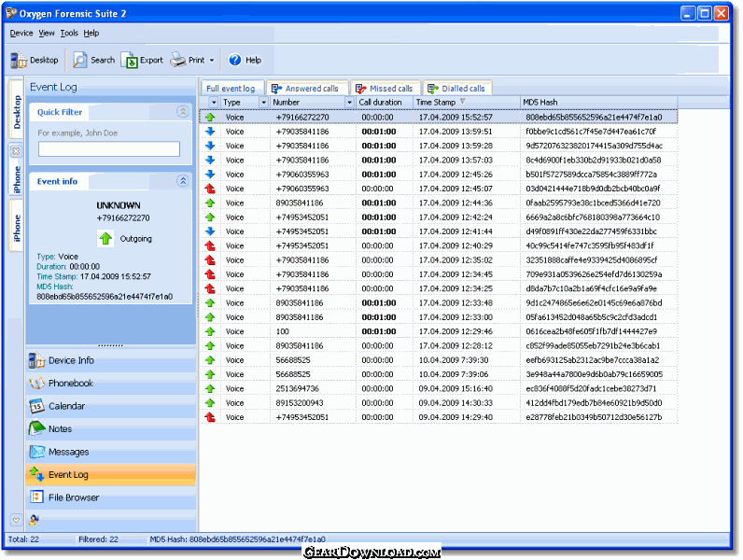
Task: Click outgoing arrow icon for 2513694736 row
Action: (x=210, y=388)
